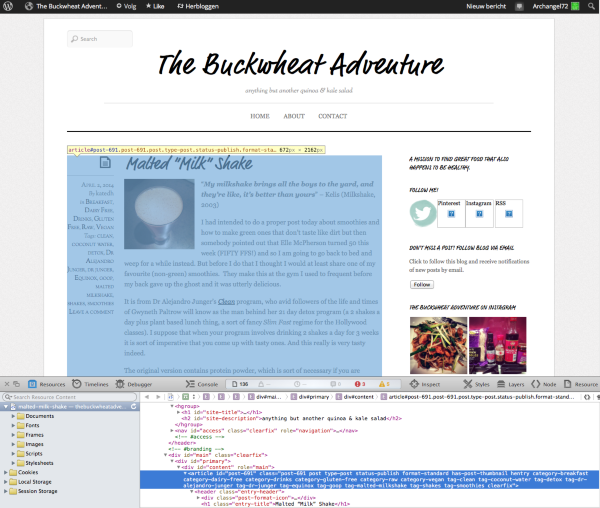Go forward with navigation right arrow
Screen dimensions: 600x508
point(158,397)
